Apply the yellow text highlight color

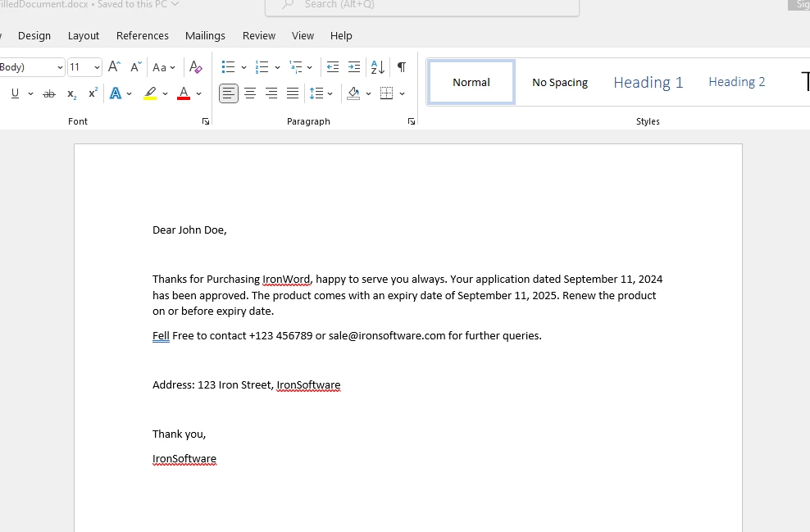(x=150, y=93)
